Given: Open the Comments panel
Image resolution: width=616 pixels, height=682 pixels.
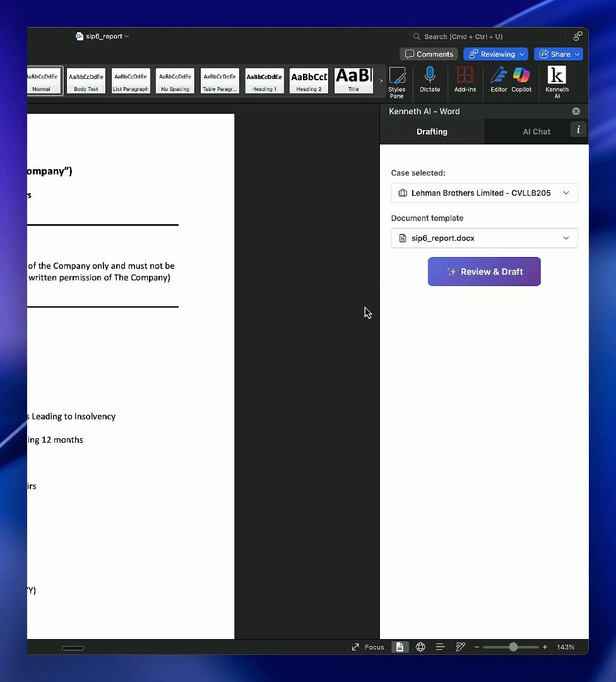Looking at the screenshot, I should [x=429, y=54].
